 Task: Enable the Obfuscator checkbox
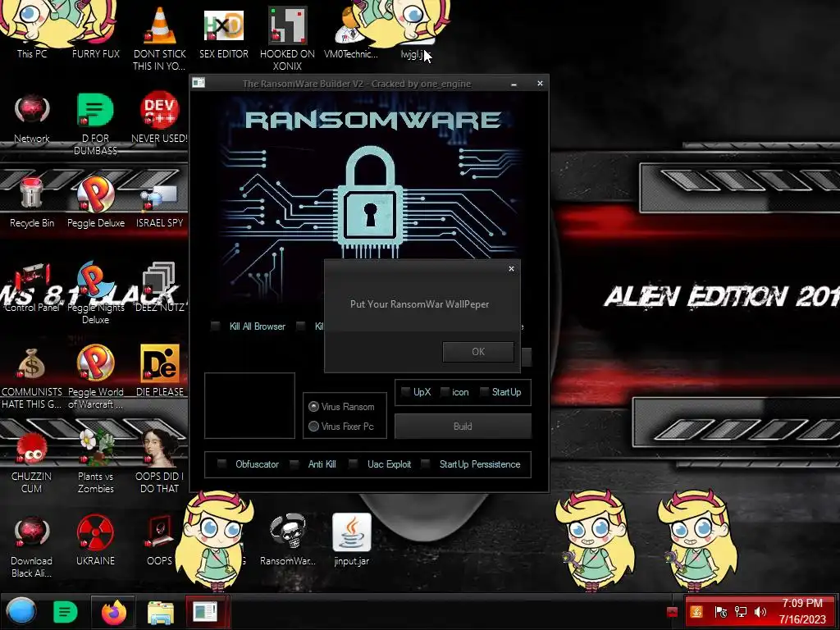[x=221, y=464]
